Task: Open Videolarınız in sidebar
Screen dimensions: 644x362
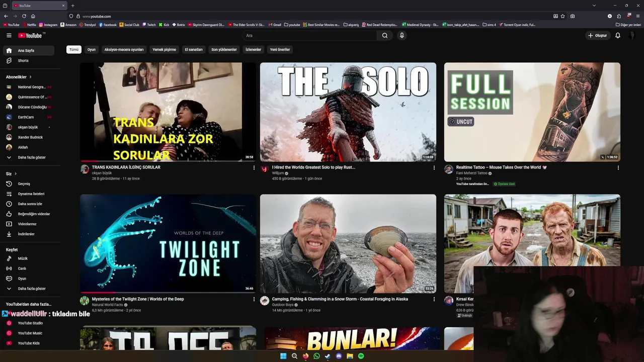Action: 28,224
